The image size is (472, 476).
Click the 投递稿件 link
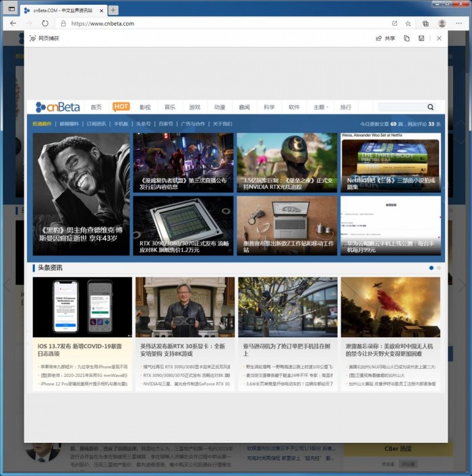click(42, 124)
